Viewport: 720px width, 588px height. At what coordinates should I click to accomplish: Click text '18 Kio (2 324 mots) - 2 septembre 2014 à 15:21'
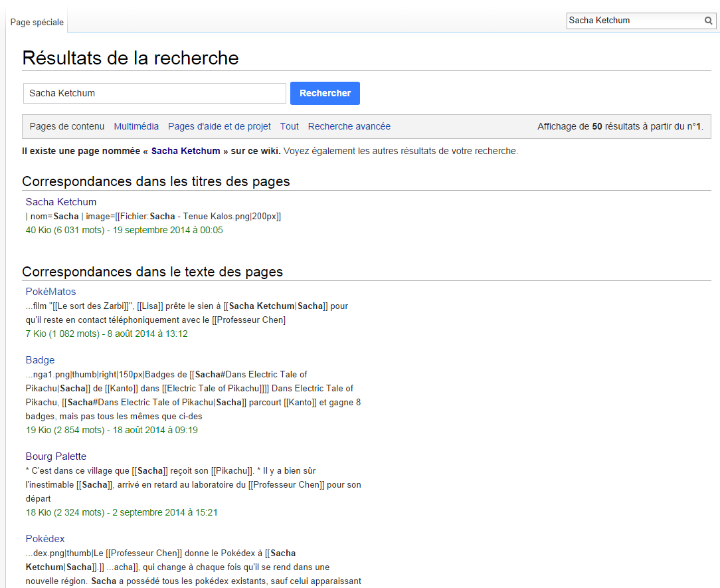tap(122, 513)
